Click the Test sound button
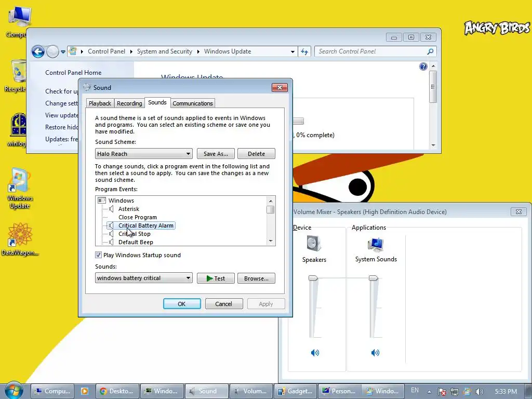The width and height of the screenshot is (532, 399). 216,278
